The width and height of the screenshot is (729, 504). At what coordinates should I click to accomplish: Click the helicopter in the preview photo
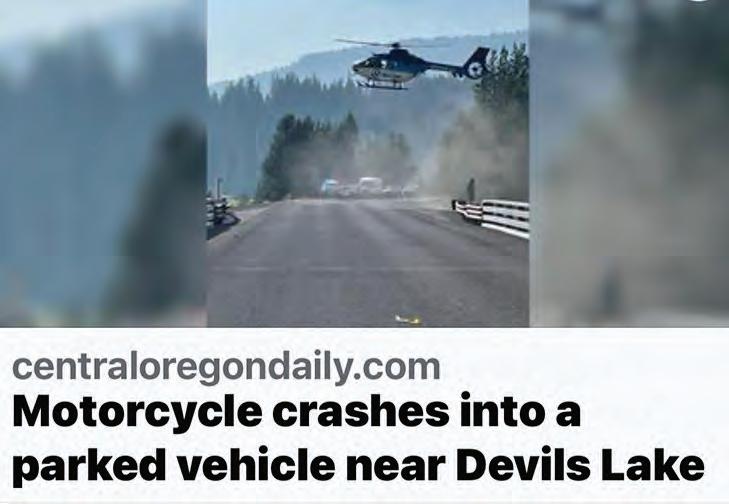click(413, 64)
